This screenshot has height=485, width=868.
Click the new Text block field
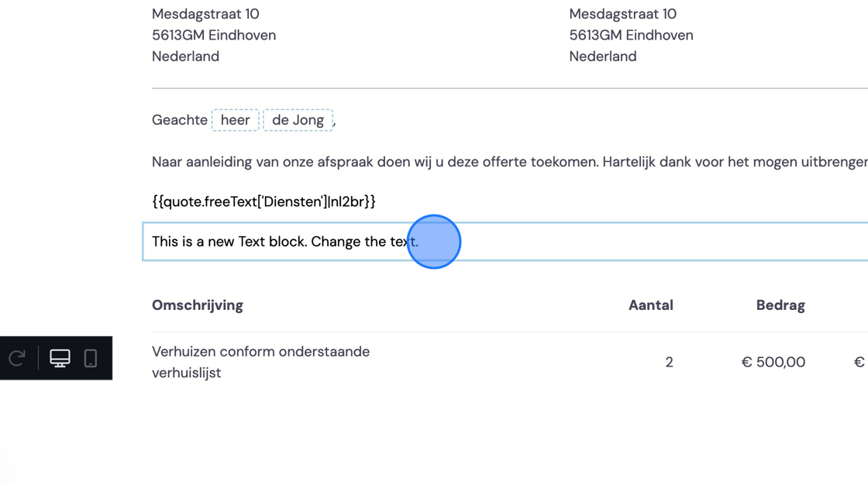(x=505, y=242)
